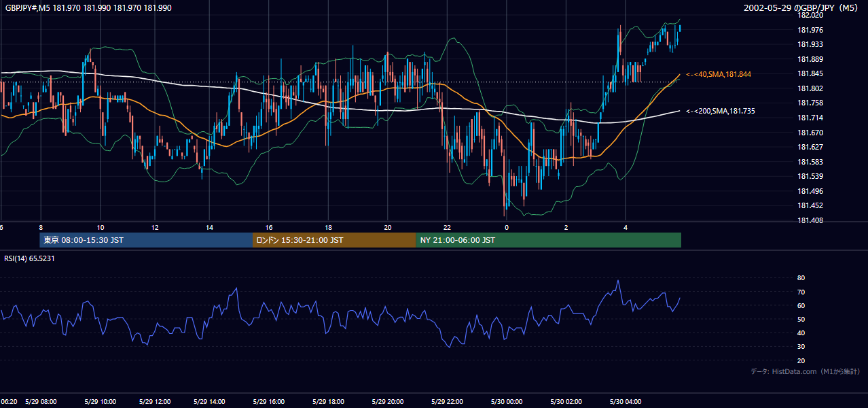Click hour tick 18 under price chart
The width and height of the screenshot is (868, 408).
[x=329, y=227]
